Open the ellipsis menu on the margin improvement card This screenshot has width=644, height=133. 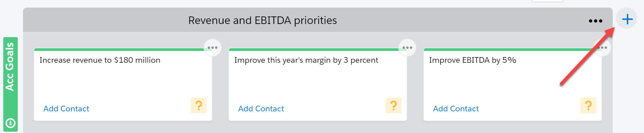(407, 48)
